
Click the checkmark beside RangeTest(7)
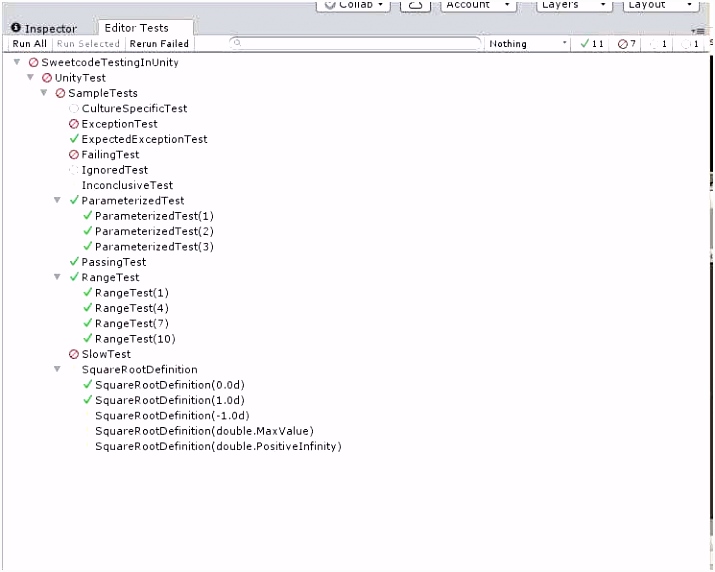(x=88, y=323)
